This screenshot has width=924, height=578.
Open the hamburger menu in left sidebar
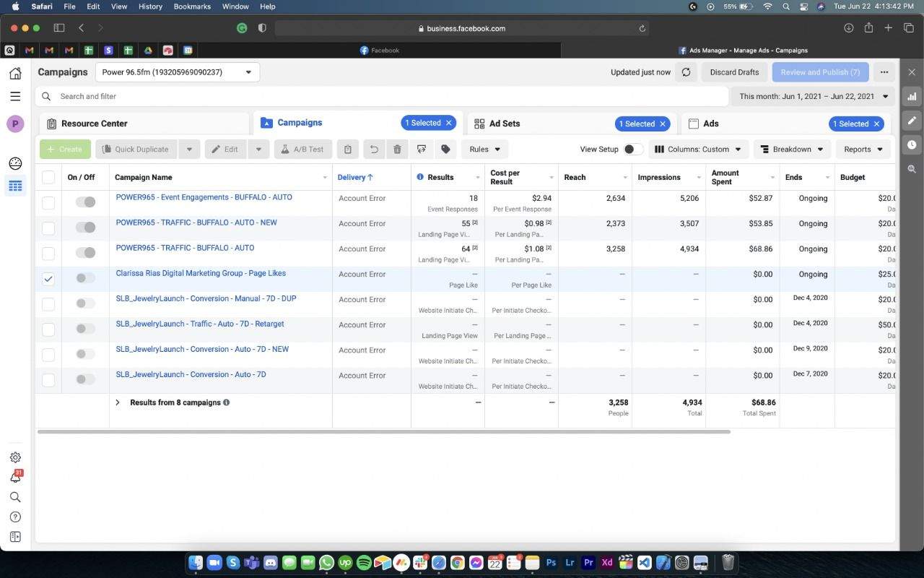pos(15,96)
